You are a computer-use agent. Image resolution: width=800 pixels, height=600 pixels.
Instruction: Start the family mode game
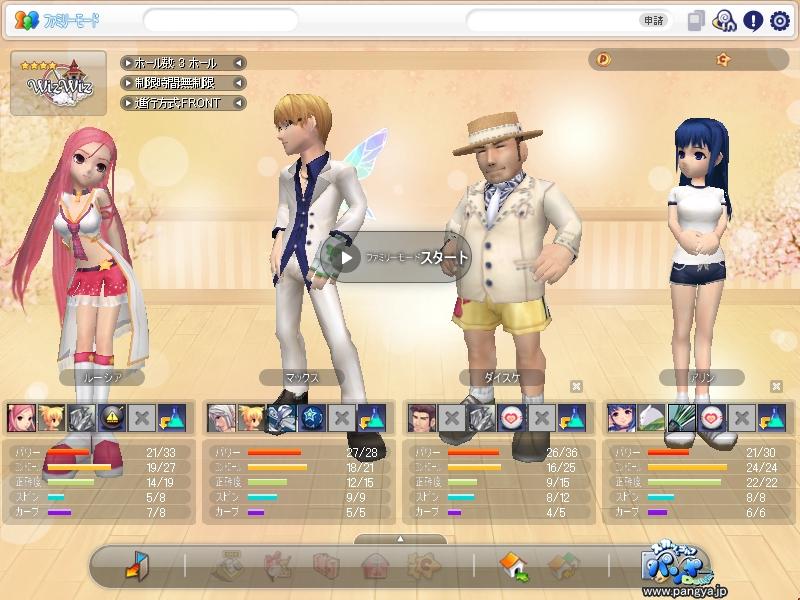(x=395, y=257)
